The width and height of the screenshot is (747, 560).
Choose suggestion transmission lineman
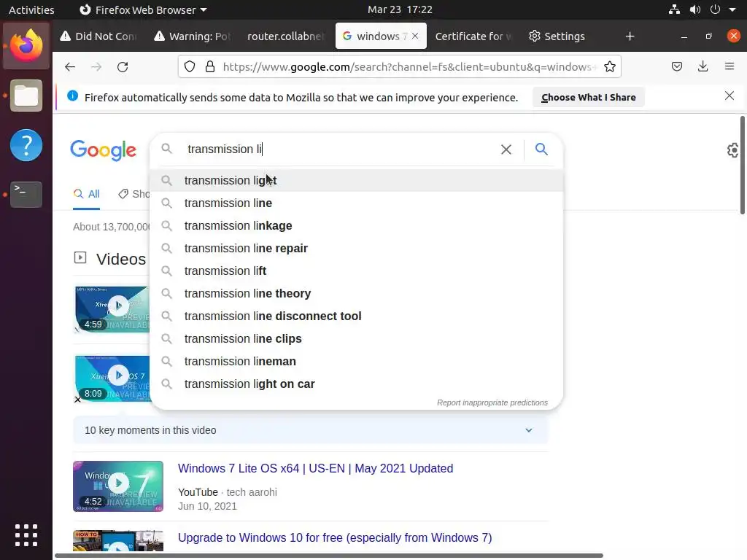pyautogui.click(x=356, y=362)
